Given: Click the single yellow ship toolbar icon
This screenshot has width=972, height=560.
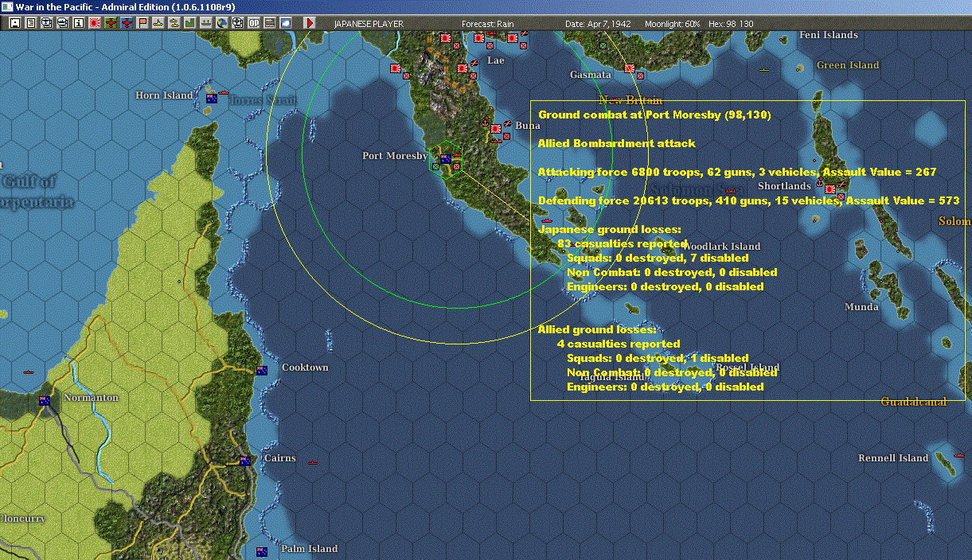Looking at the screenshot, I should coord(158,23).
